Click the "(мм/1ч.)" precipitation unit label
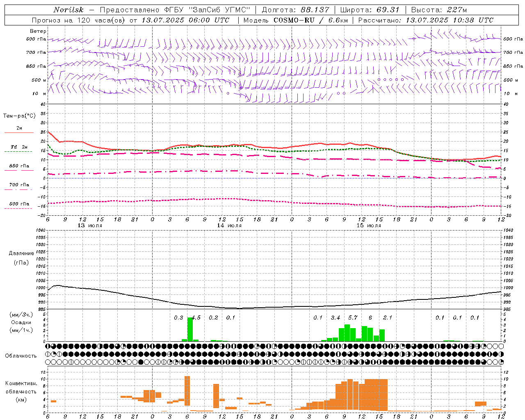The width and height of the screenshot is (525, 420). [x=21, y=330]
